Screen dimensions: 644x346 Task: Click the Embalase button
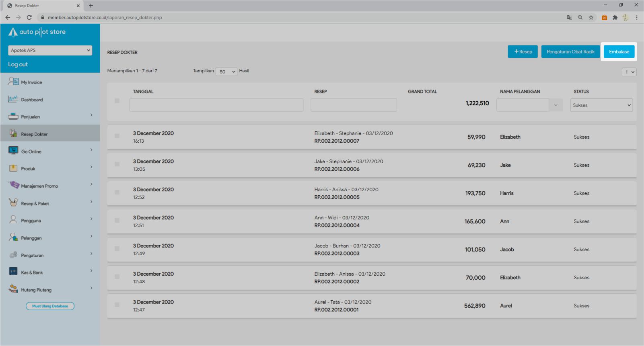click(619, 52)
